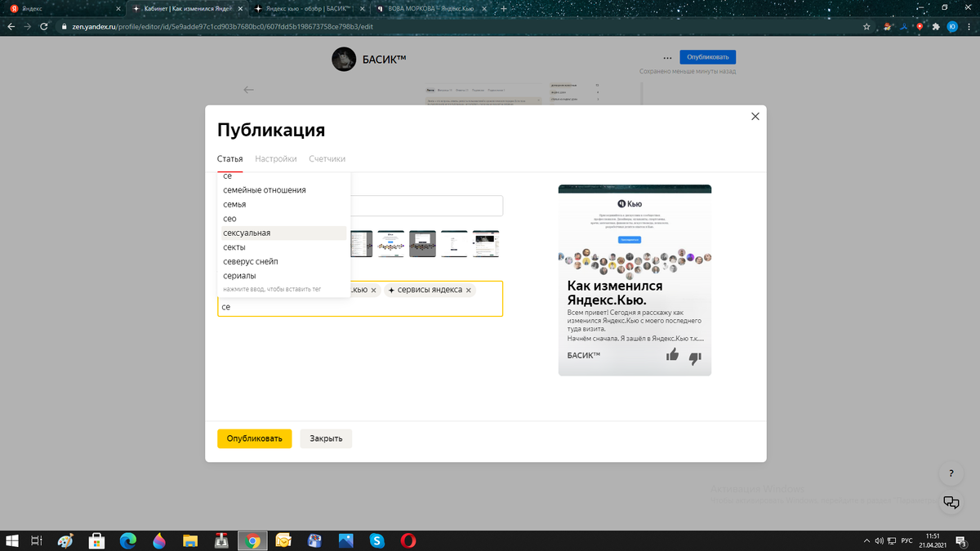Screen dimensions: 980x551
Task: Open the Windows Start menu
Action: coord(11,540)
